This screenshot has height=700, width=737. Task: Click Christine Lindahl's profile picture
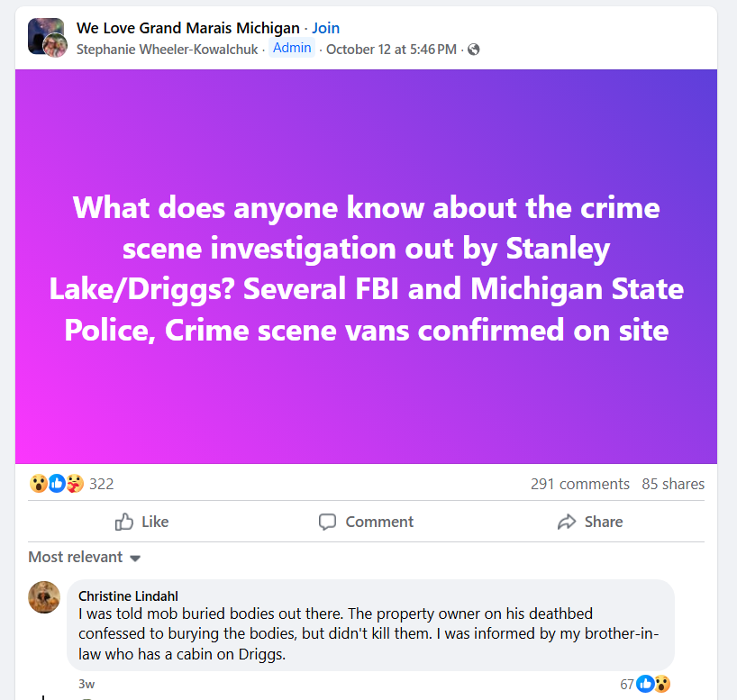coord(44,597)
